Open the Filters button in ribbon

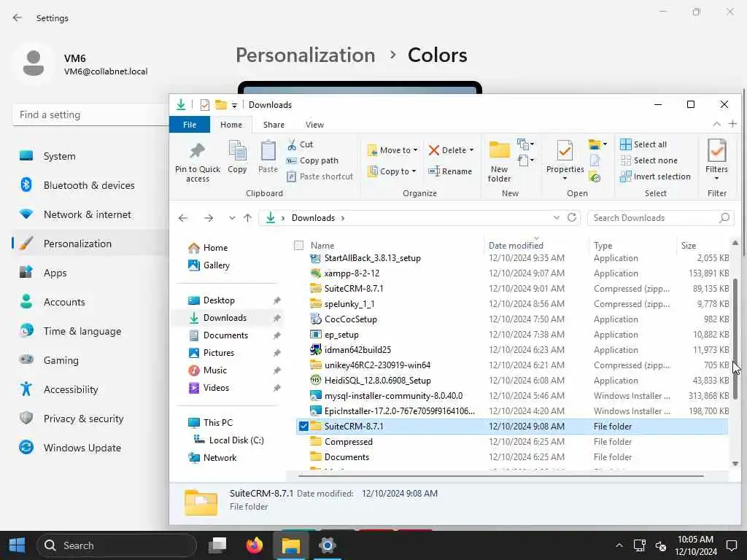(x=716, y=160)
